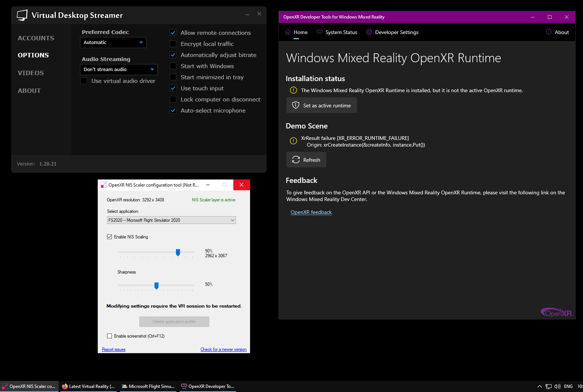The width and height of the screenshot is (583, 392).
Task: Click the Refresh button
Action: coord(306,160)
